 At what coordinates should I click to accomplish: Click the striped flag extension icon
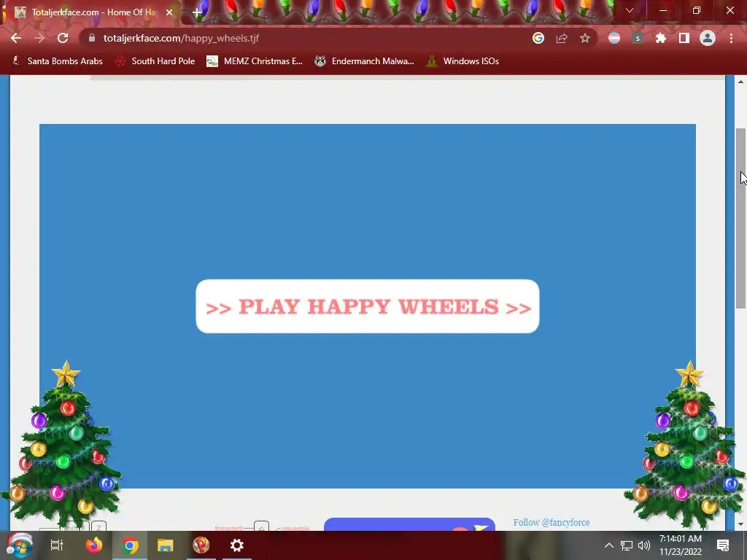tap(614, 38)
